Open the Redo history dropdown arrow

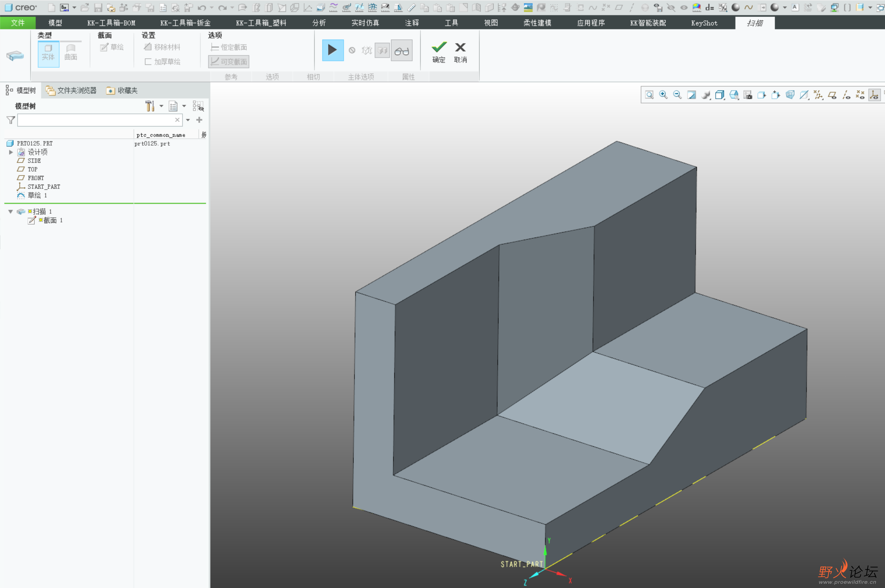pyautogui.click(x=232, y=8)
